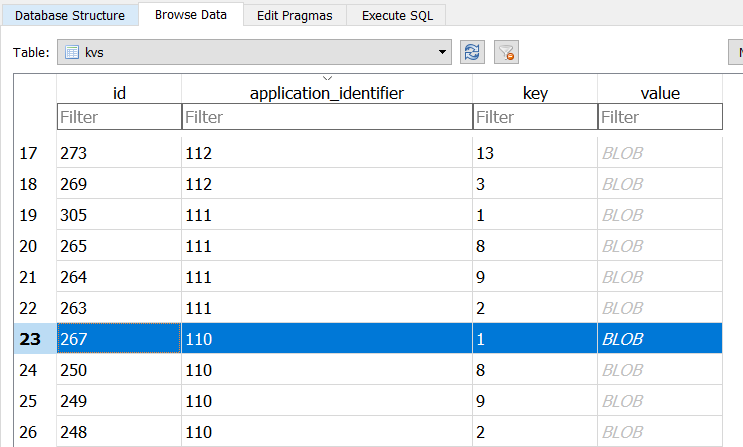The width and height of the screenshot is (743, 447).
Task: Click key cell 9 in row 21
Action: (535, 277)
